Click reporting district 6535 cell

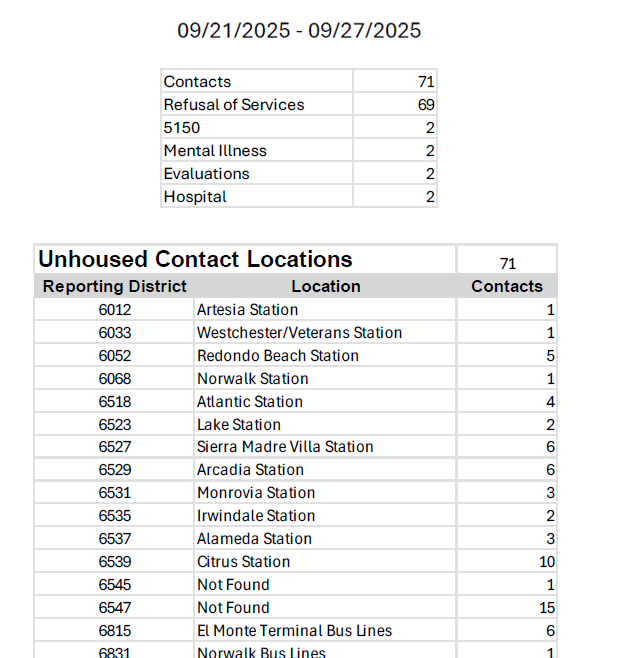114,516
